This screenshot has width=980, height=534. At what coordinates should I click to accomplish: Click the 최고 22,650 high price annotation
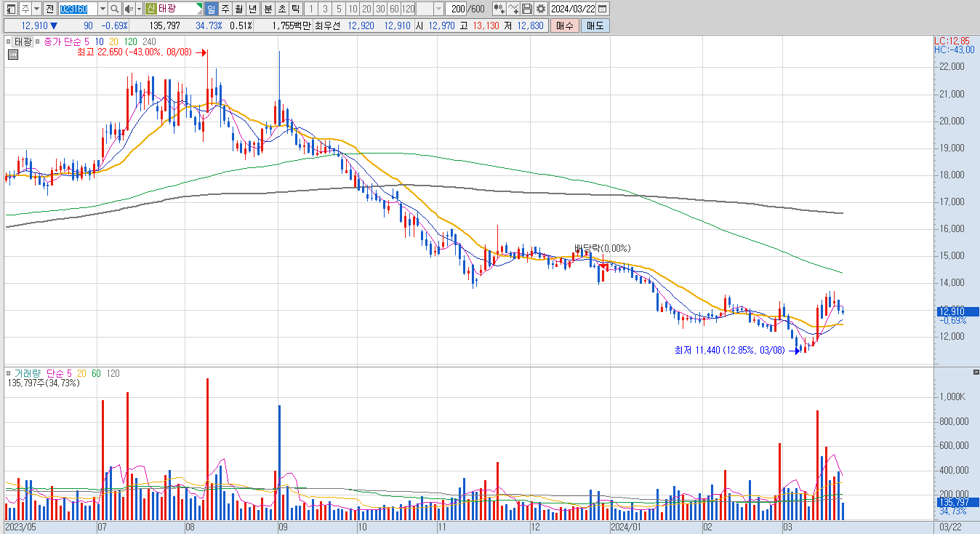(x=134, y=52)
